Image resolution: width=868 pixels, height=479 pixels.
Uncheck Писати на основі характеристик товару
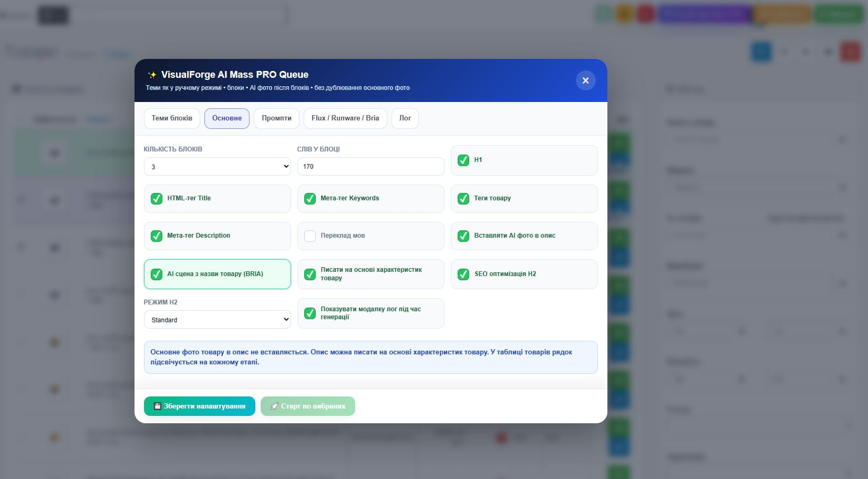coord(310,274)
